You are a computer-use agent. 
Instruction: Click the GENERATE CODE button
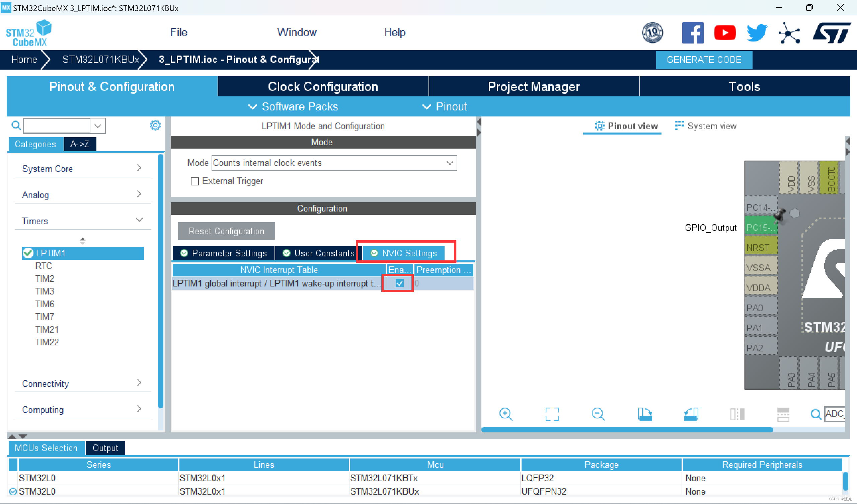[x=704, y=60]
